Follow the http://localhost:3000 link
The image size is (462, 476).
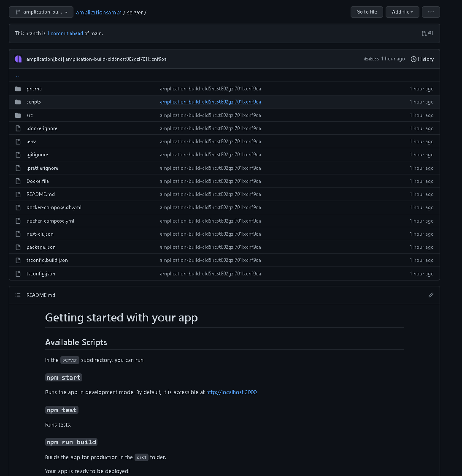231,392
